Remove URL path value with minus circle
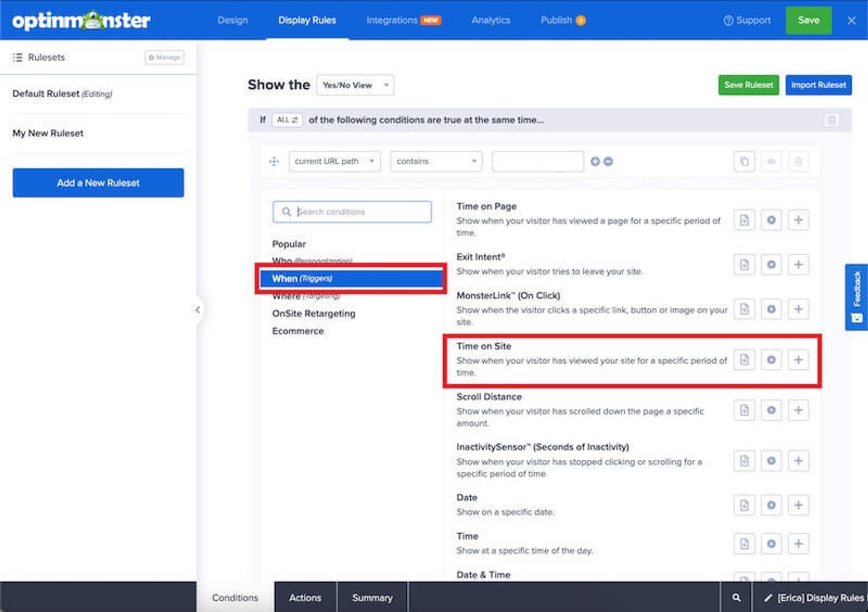The image size is (868, 612). point(609,161)
